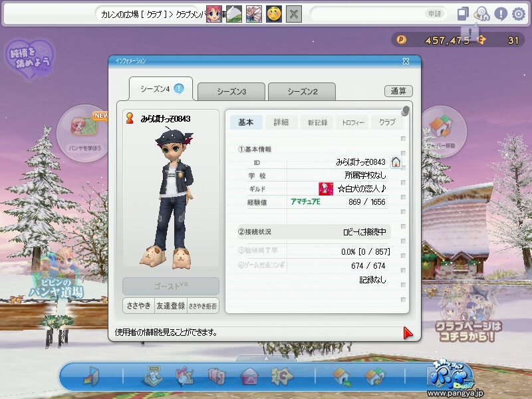532x399 pixels.
Task: Click the 純情を集めよう heart badge
Action: 30,59
